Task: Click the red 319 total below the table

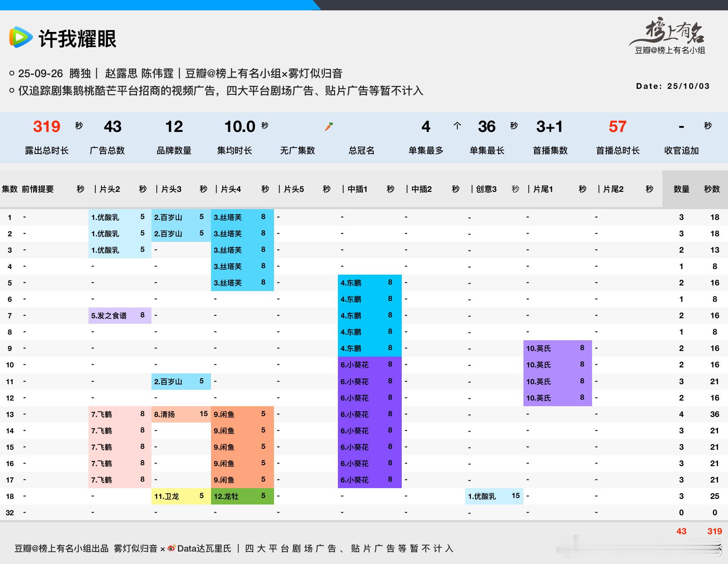Action: [x=715, y=531]
